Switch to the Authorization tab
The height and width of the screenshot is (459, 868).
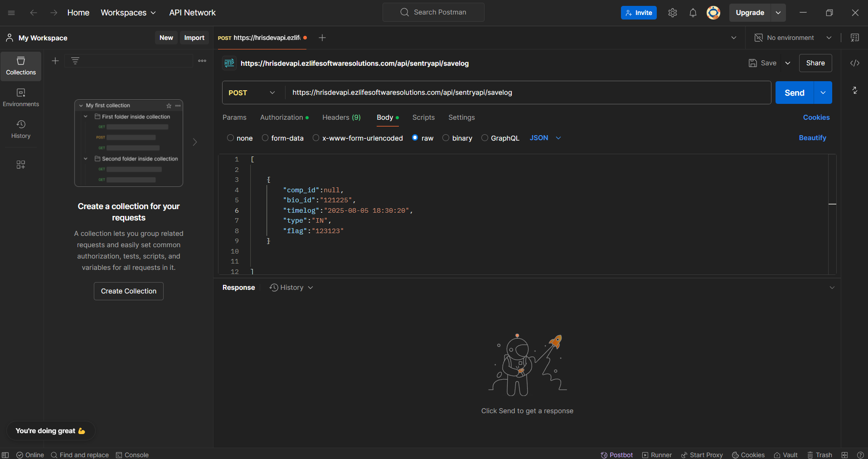coord(284,117)
